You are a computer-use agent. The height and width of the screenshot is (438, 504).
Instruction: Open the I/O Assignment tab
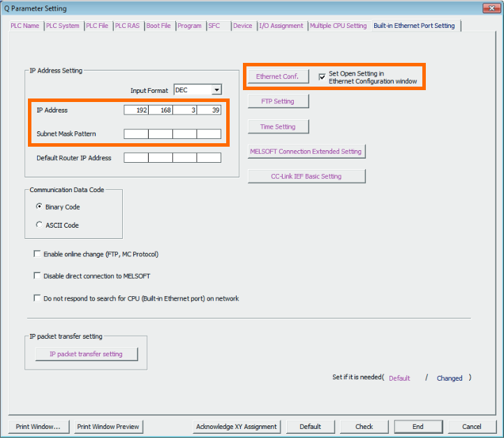coord(281,26)
